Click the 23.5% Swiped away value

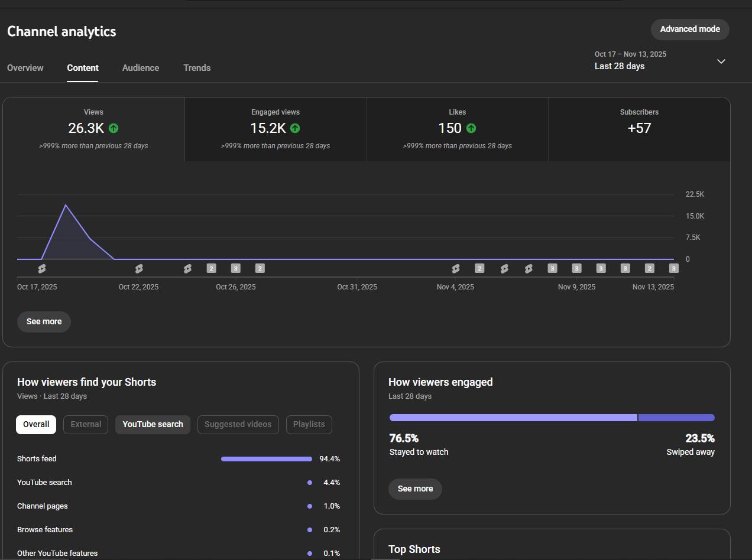click(x=700, y=438)
